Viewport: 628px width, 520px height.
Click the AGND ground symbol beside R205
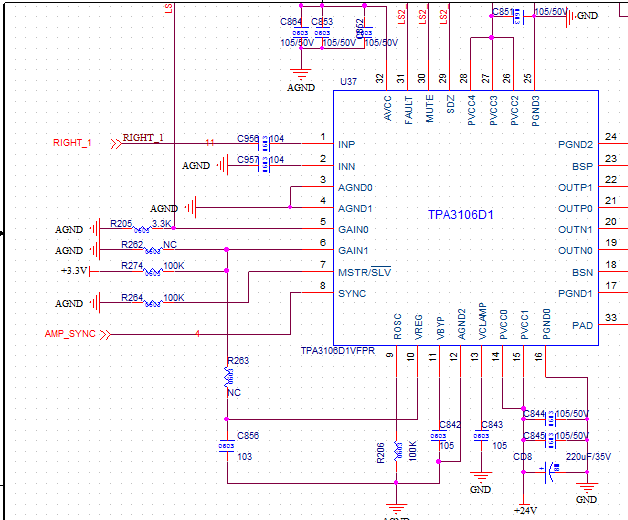pos(95,229)
